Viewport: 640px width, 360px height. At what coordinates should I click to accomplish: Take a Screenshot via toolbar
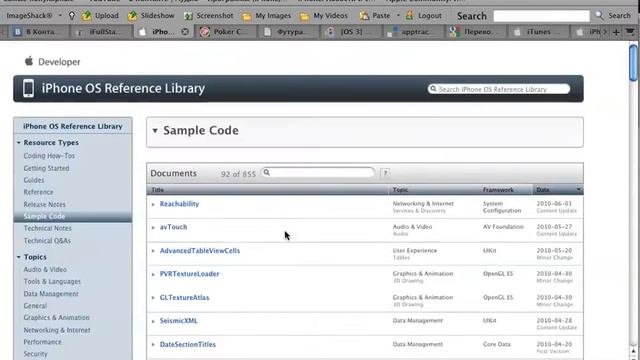click(209, 16)
